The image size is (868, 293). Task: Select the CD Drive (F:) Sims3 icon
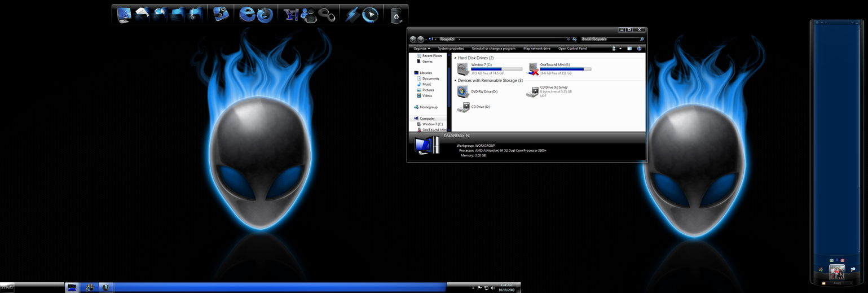coord(532,91)
